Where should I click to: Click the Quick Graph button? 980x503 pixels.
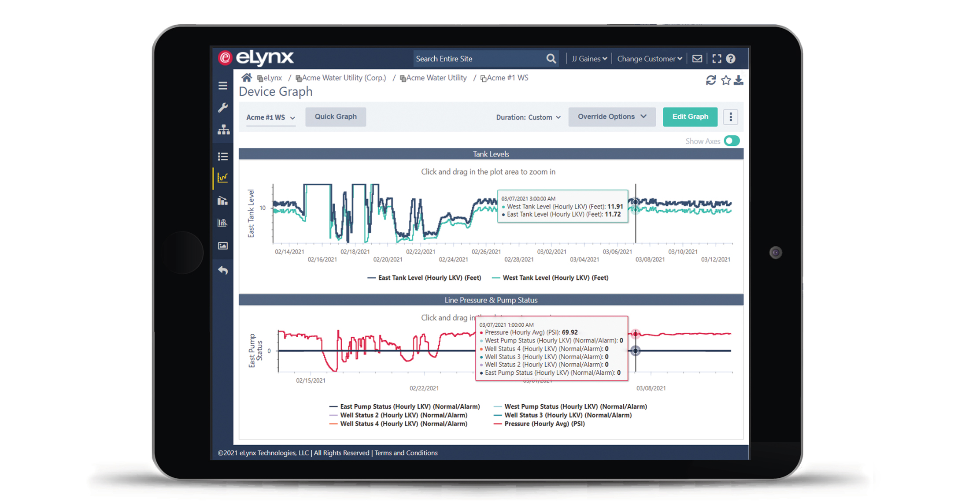pos(335,117)
